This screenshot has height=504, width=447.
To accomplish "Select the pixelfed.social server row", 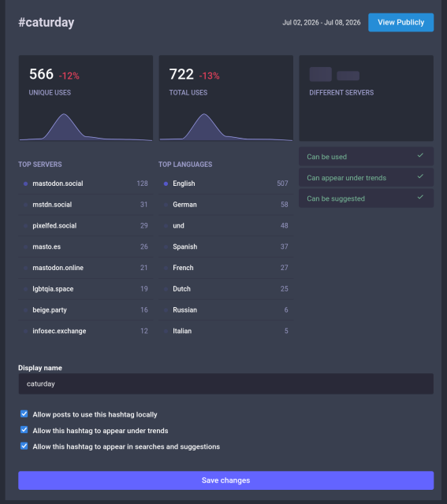I will click(86, 226).
